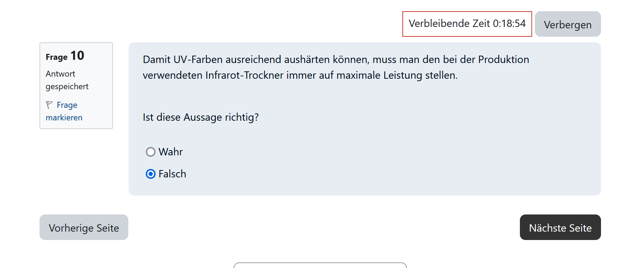The image size is (644, 268).
Task: Go to Nächste Seite
Action: 560,227
